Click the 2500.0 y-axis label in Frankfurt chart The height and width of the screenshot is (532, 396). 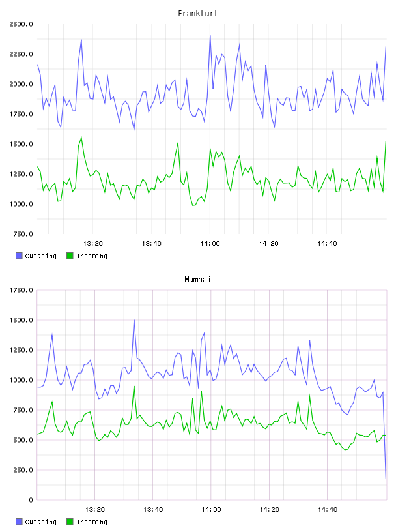(21, 24)
